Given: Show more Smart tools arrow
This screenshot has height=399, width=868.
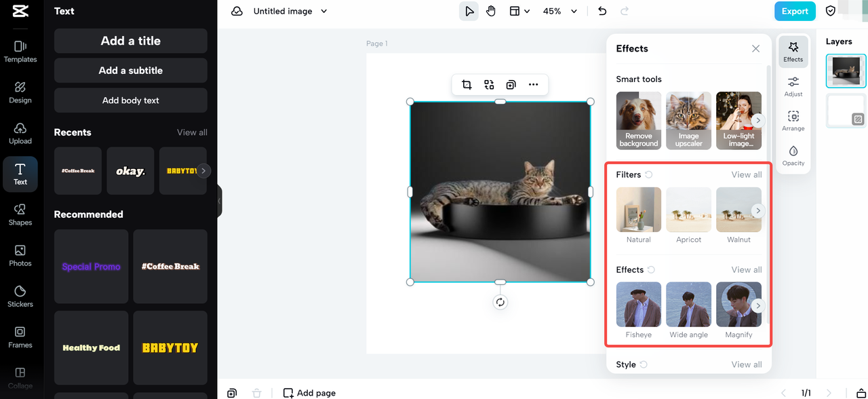Looking at the screenshot, I should coord(758,120).
